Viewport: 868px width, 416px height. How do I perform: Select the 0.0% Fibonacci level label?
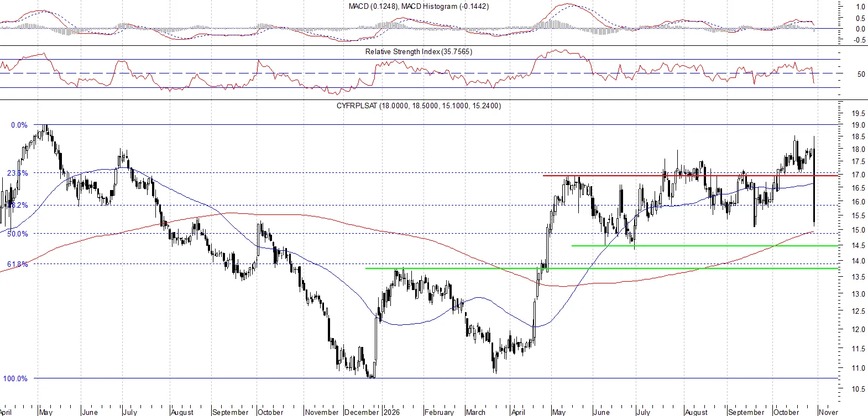pyautogui.click(x=19, y=125)
